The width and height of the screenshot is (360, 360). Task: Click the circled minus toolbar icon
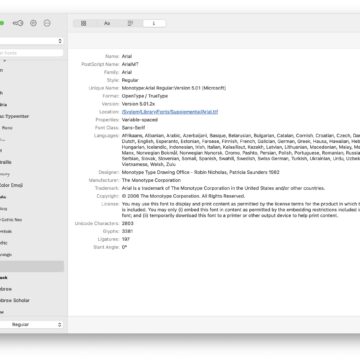[47, 23]
